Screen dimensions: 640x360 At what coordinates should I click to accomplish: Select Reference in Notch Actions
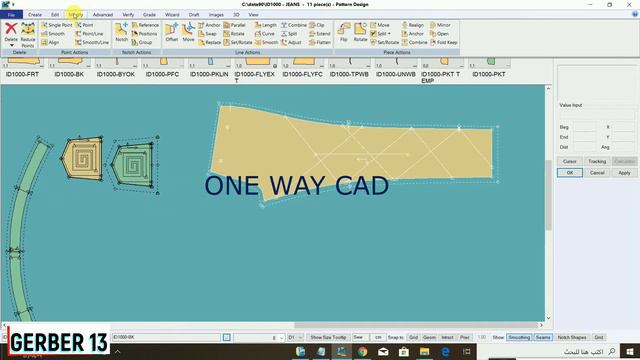[x=145, y=25]
